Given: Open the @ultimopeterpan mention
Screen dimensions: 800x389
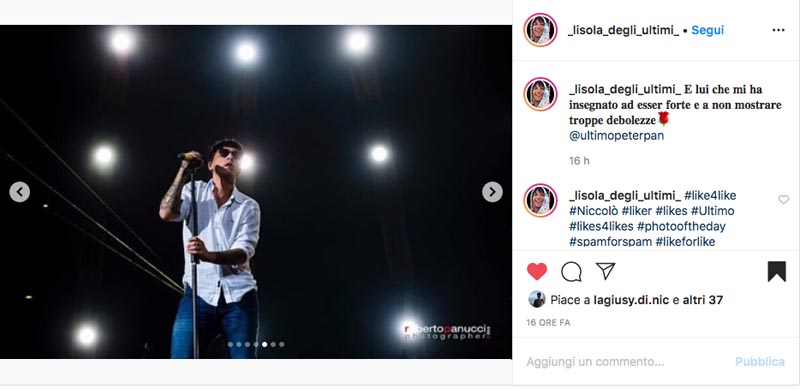Looking at the screenshot, I should point(616,136).
